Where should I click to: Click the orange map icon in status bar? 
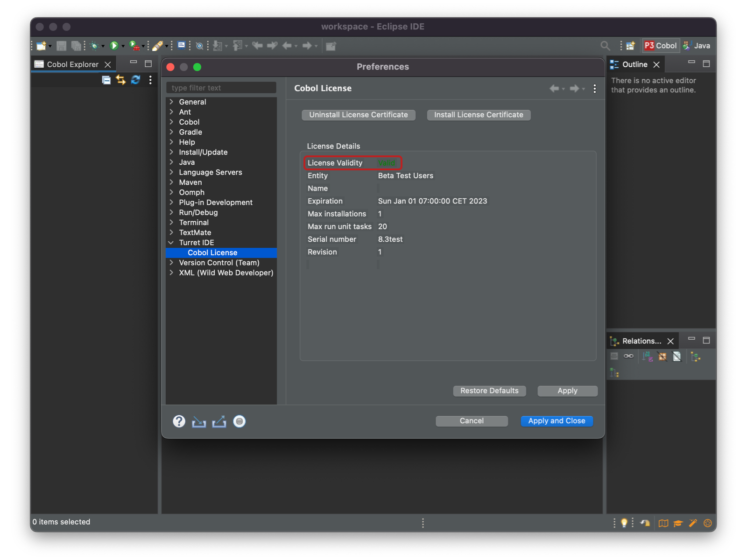[x=663, y=523]
